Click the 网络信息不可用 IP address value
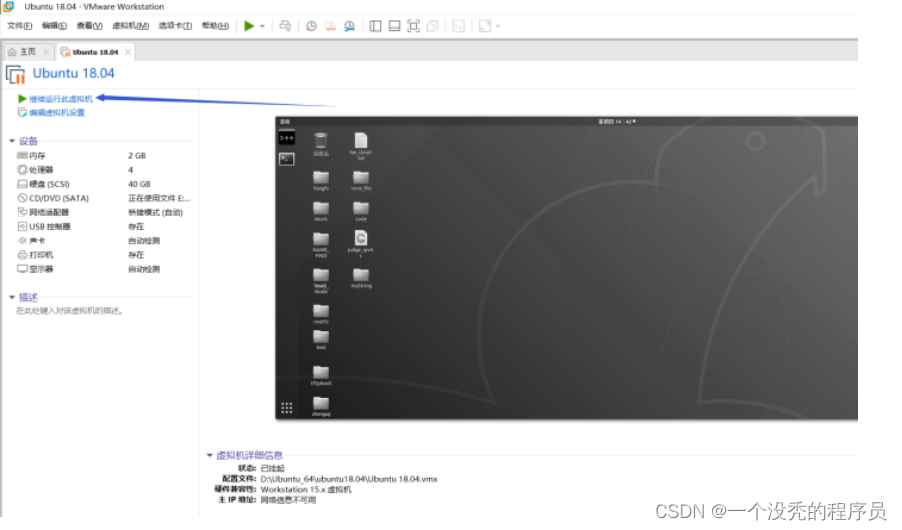Viewport: 902px width, 530px height. 288,500
